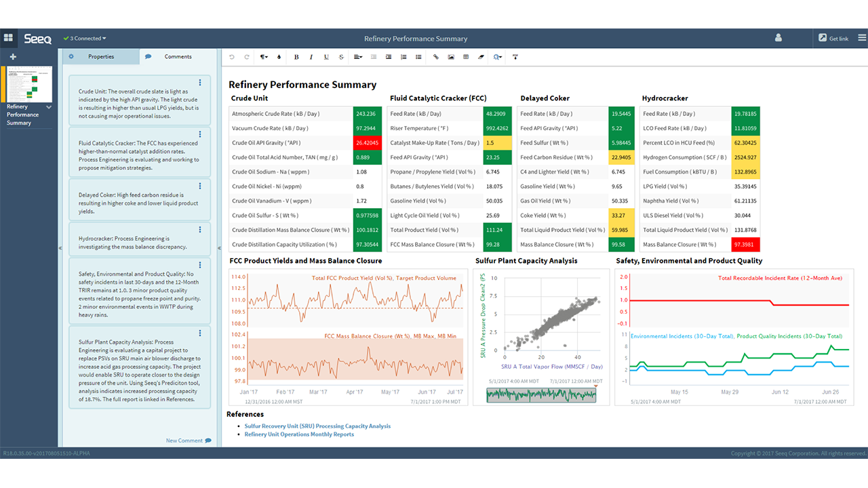Switch to the Properties tab
This screenshot has height=488, width=868.
coord(100,57)
